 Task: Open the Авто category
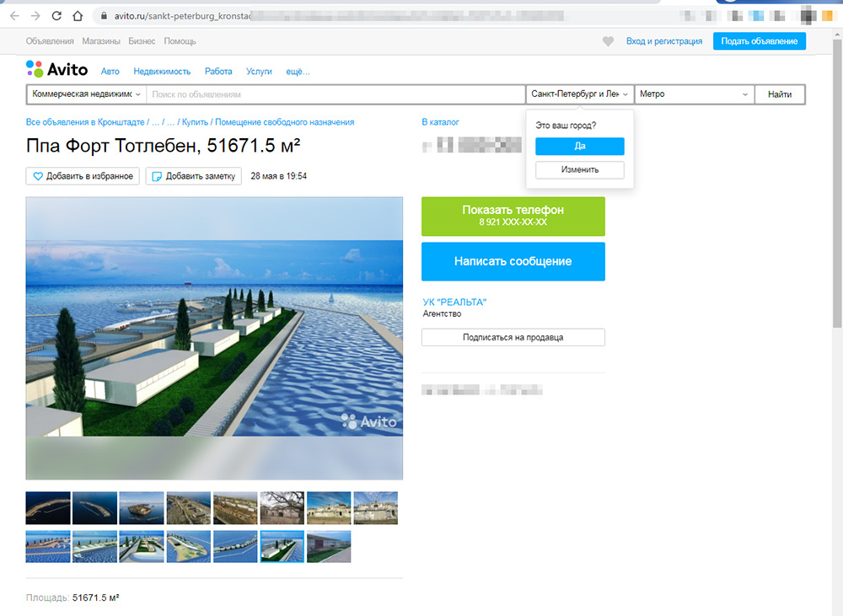(x=110, y=72)
